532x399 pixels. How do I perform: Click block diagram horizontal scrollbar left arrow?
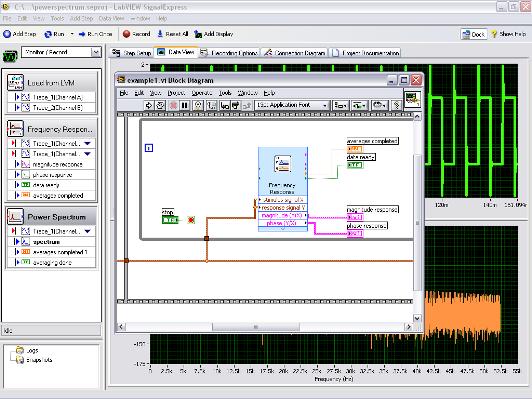click(x=121, y=327)
